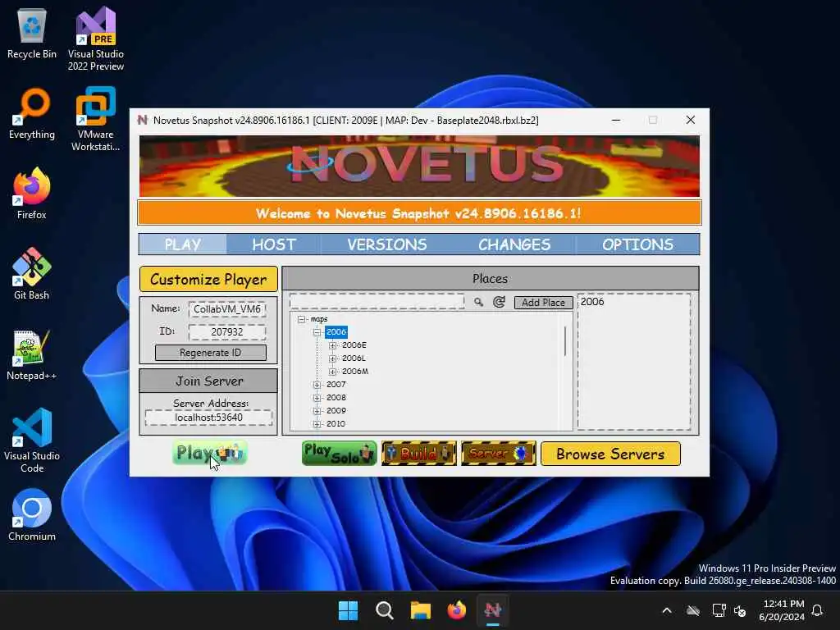
Task: Open Git Bash desktop shortcut
Action: coord(32,274)
